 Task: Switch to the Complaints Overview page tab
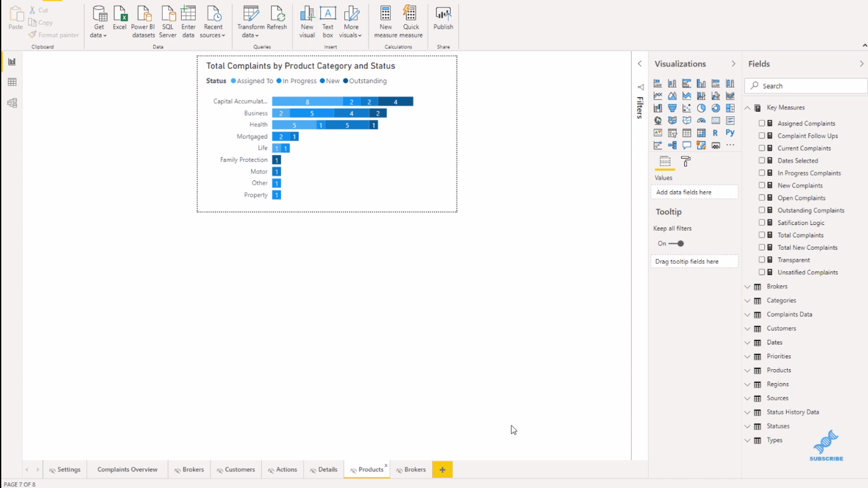[x=128, y=470]
